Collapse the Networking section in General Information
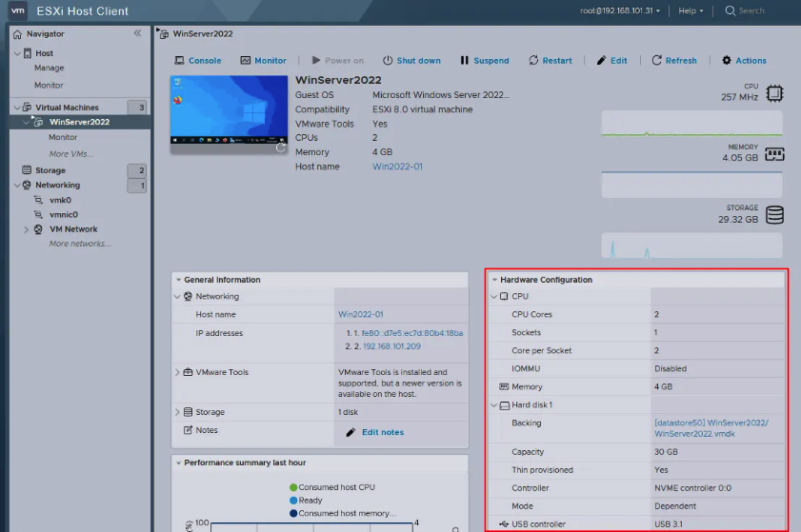 tap(177, 296)
